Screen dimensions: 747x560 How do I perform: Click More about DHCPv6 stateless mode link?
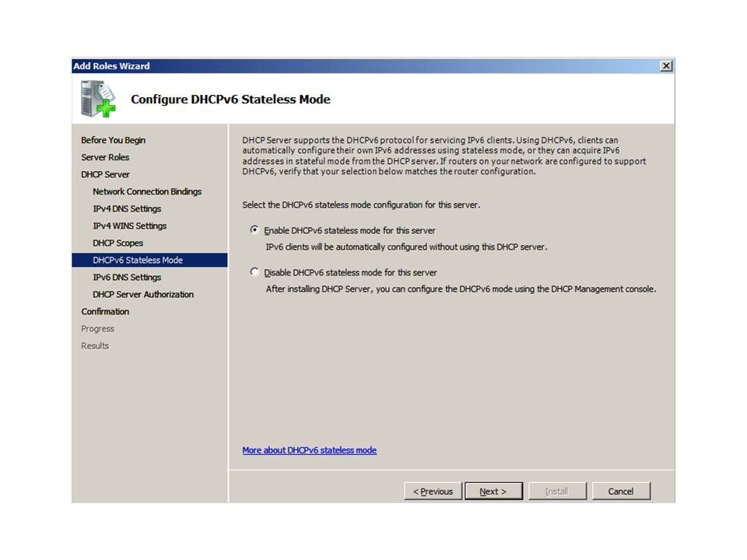310,450
